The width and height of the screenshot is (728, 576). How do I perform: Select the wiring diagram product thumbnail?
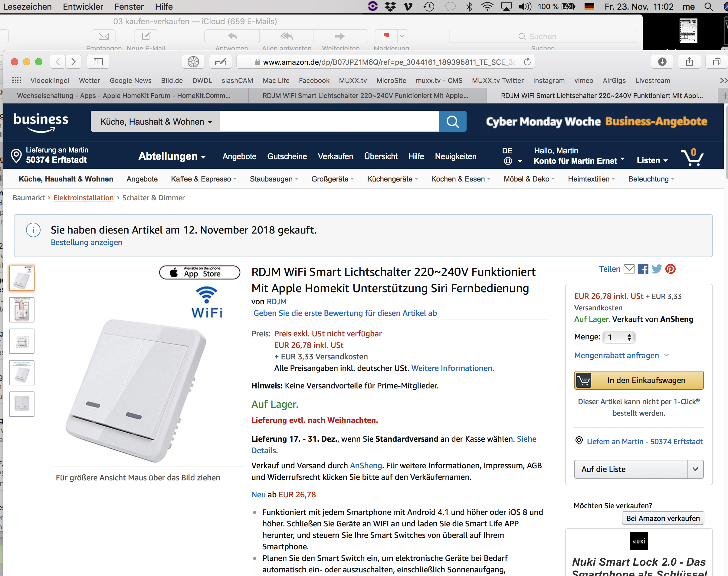coord(21,309)
